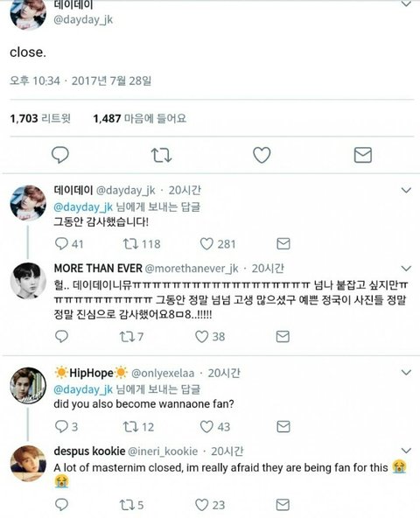Retweet despus kookie's reply with 5 retweets

pos(127,505)
